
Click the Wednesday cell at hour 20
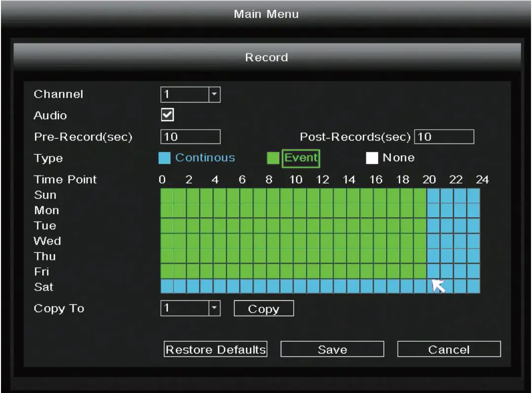pos(433,241)
